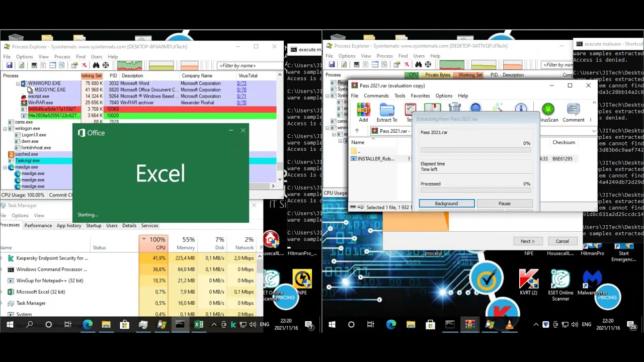
Task: Click WinRAR Comment toolbar icon
Action: [574, 113]
